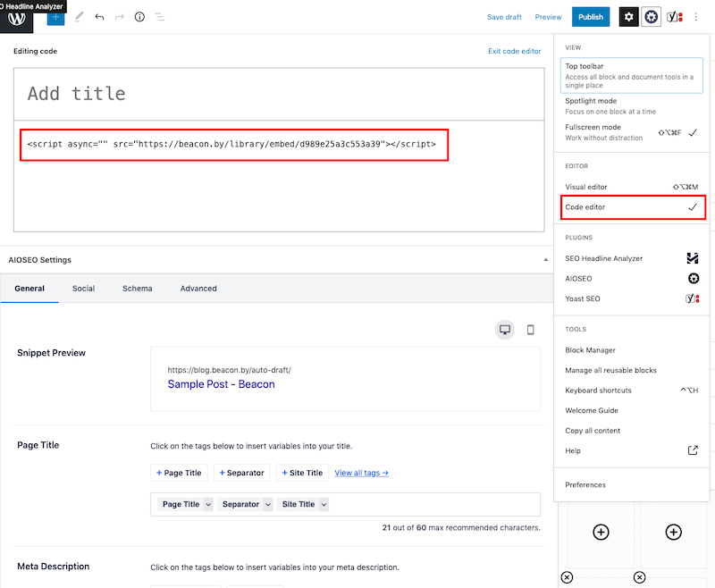Click Save draft
The image size is (715, 588).
(x=504, y=17)
